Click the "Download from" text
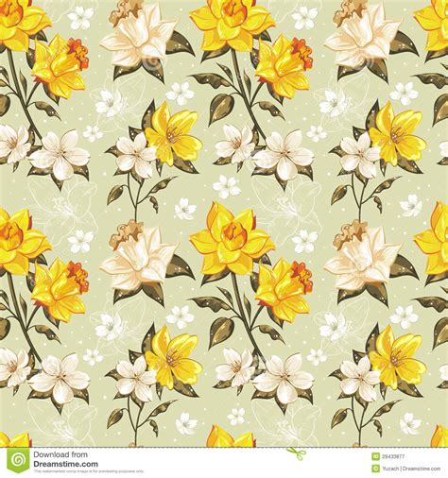Viewport: 448px width, 478px height. [60, 454]
